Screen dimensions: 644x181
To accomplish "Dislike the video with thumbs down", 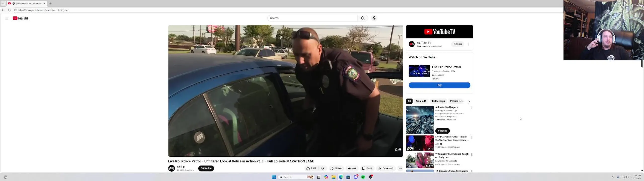I will pos(323,168).
